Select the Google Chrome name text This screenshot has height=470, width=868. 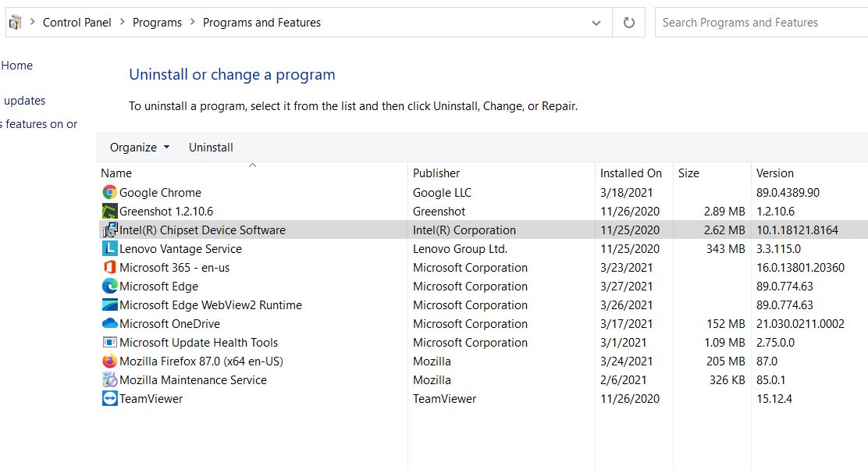point(161,193)
